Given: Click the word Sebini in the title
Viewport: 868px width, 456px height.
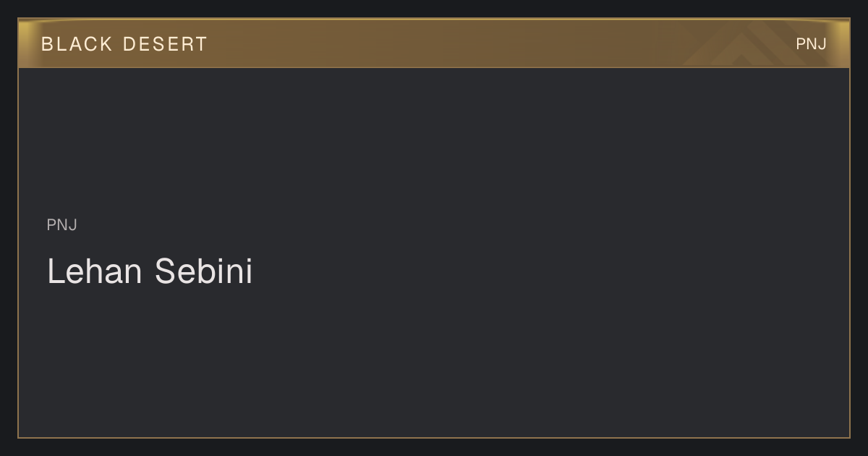Looking at the screenshot, I should (x=204, y=271).
